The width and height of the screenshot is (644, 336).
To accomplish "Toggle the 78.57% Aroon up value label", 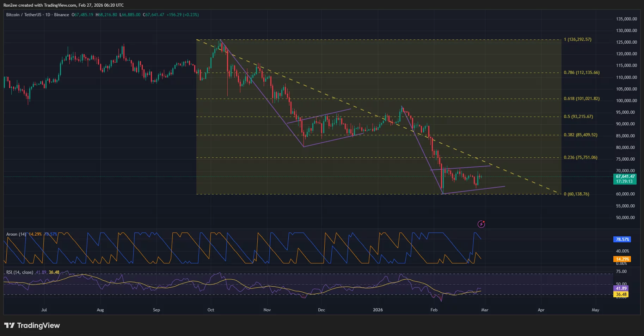I will pos(622,239).
